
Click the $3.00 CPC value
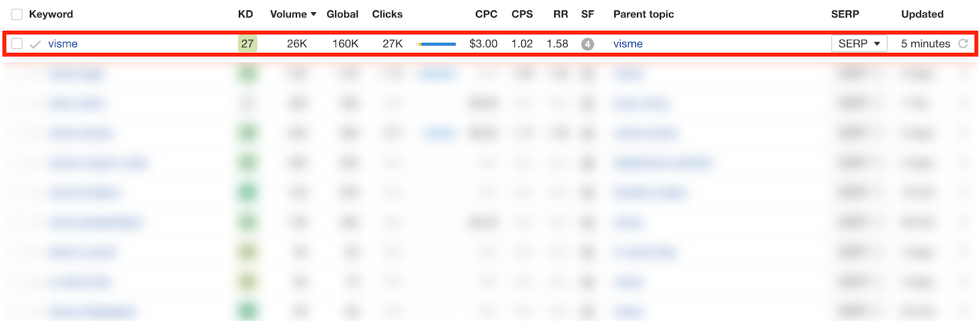[x=483, y=44]
